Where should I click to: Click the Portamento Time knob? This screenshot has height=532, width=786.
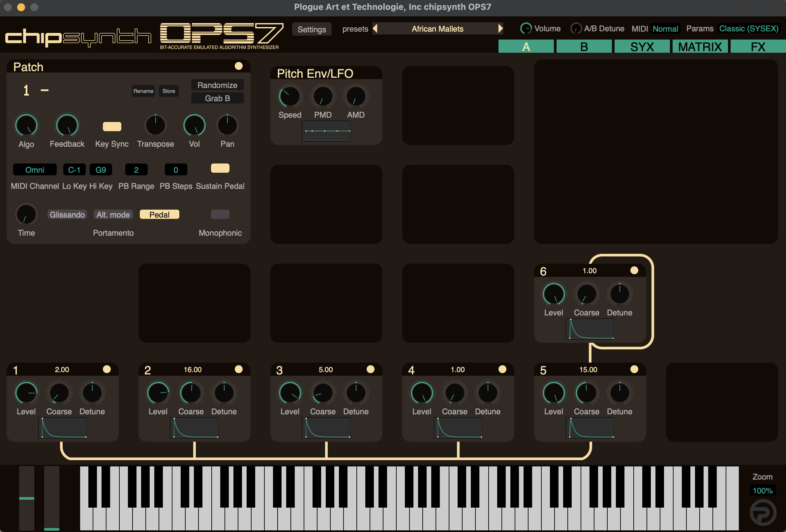coord(26,215)
